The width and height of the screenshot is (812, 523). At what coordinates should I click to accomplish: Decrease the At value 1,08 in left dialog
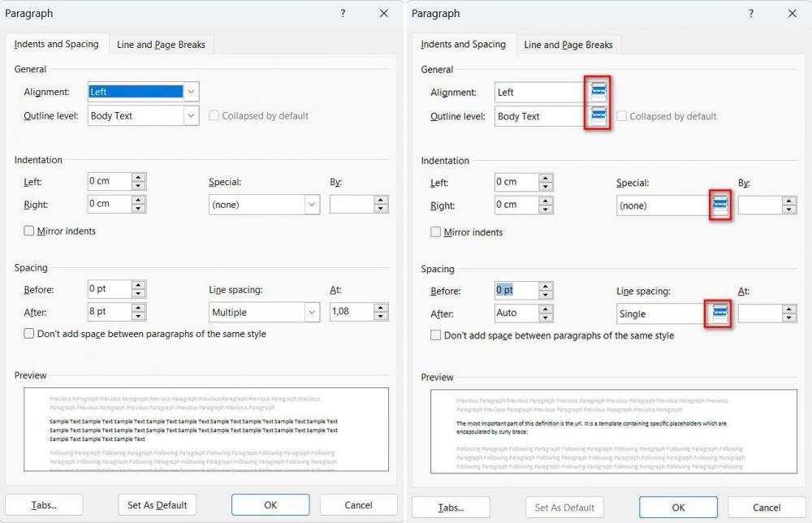point(381,317)
